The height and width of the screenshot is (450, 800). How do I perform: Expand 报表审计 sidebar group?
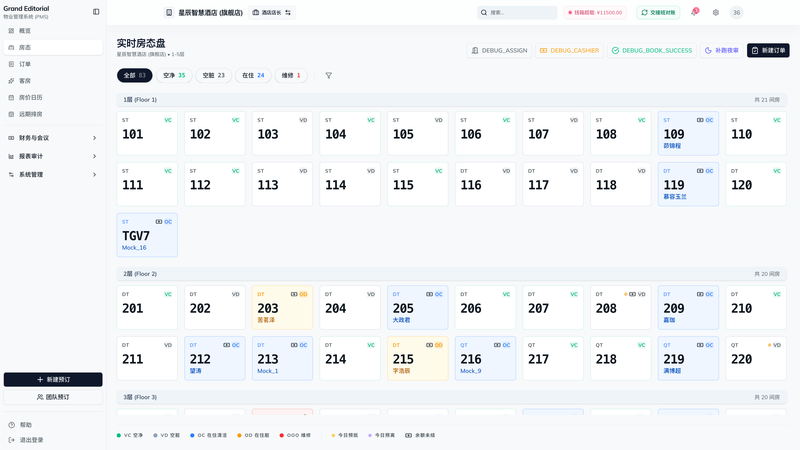(53, 156)
